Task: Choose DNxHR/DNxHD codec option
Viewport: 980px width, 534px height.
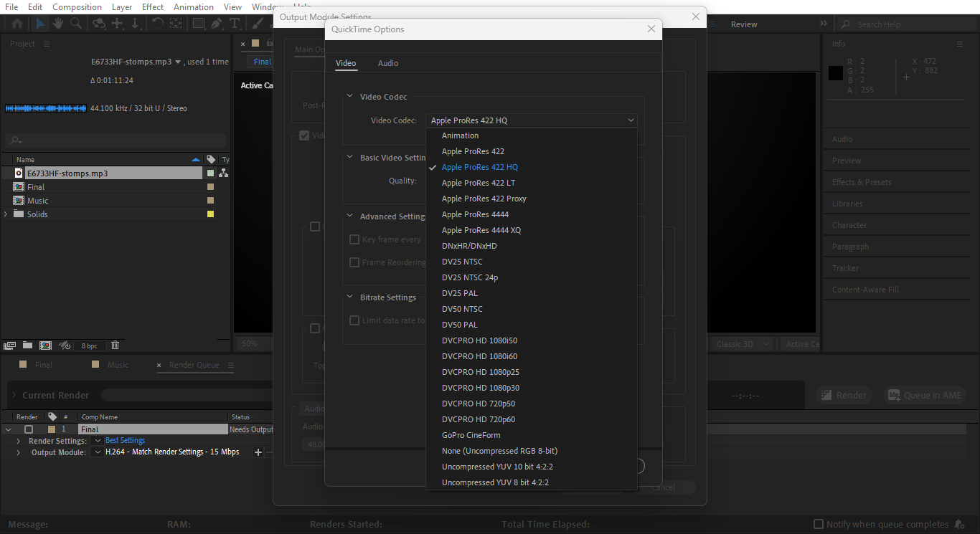Action: [532, 246]
